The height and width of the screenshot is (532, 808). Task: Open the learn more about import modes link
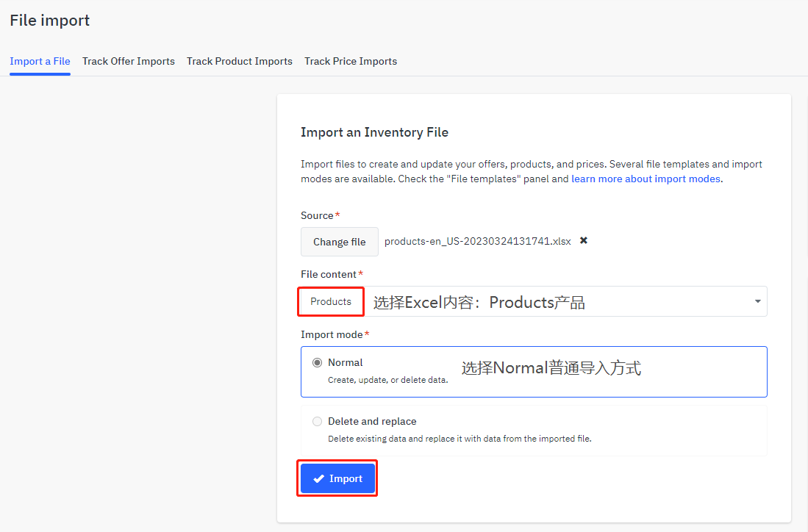coord(646,179)
